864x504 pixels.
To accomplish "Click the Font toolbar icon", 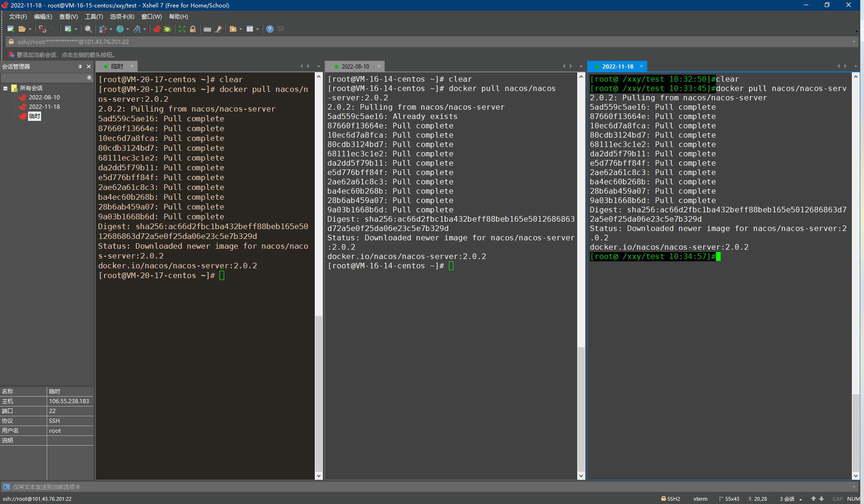I will click(137, 29).
